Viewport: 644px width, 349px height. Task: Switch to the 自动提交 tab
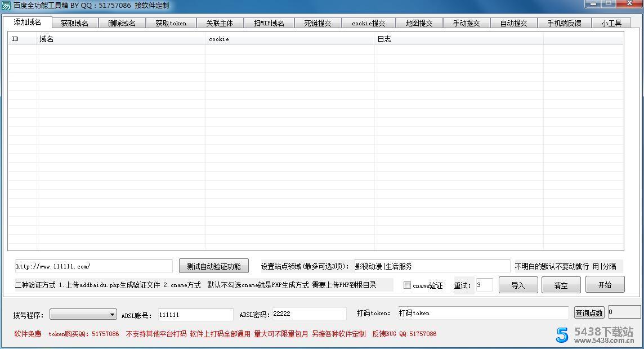click(x=515, y=23)
